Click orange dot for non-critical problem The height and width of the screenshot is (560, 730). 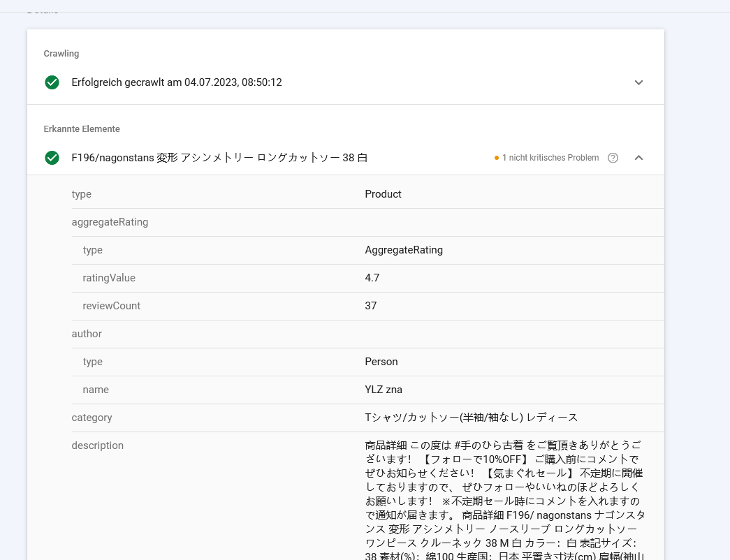coord(497,159)
